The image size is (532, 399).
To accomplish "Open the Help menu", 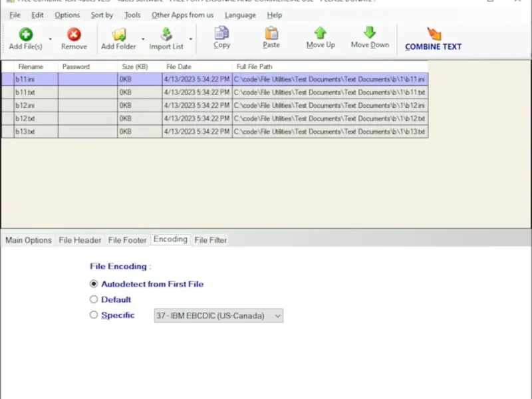I will 275,15.
